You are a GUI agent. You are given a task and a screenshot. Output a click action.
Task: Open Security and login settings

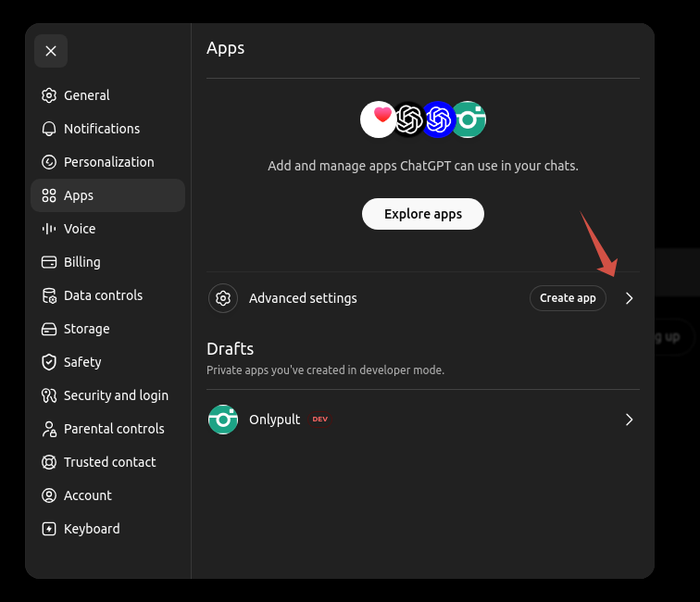pyautogui.click(x=107, y=395)
